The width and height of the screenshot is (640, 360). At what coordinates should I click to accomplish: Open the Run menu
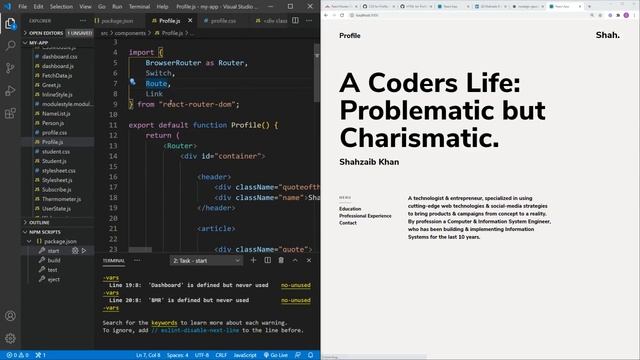point(117,7)
